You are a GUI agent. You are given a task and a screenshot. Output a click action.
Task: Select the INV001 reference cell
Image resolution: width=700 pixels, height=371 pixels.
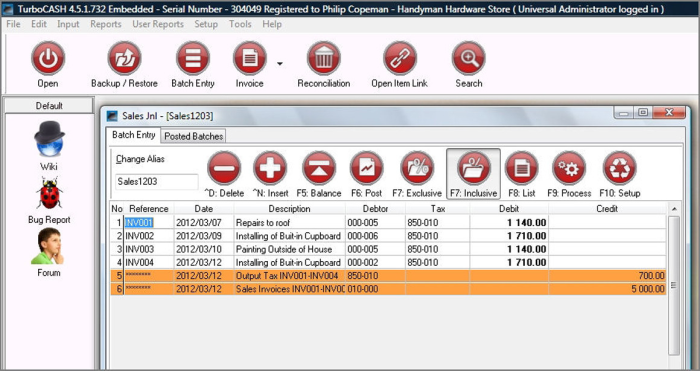click(x=149, y=222)
